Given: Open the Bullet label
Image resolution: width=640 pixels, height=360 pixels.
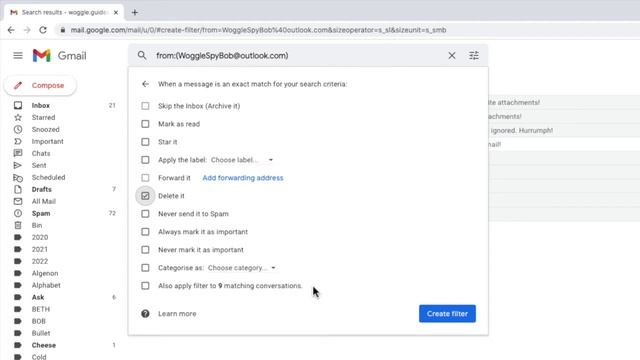Looking at the screenshot, I should tap(41, 333).
